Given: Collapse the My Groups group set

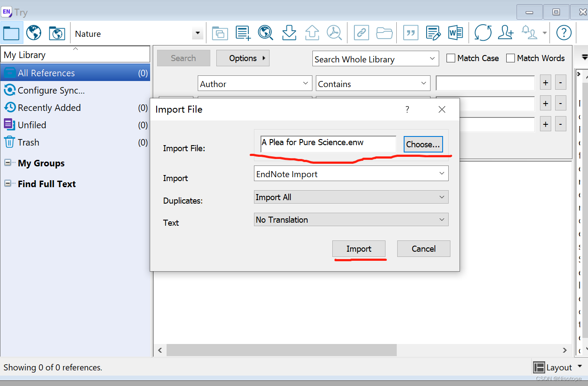Looking at the screenshot, I should (x=7, y=163).
